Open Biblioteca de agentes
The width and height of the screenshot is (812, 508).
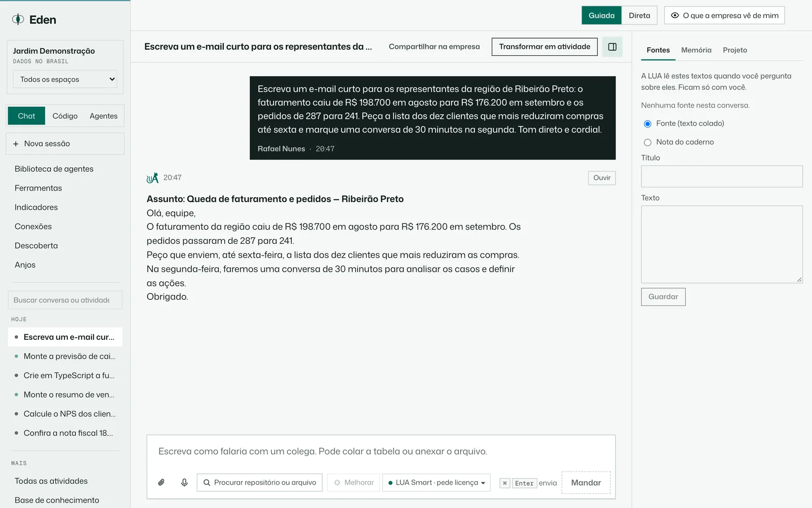click(54, 169)
